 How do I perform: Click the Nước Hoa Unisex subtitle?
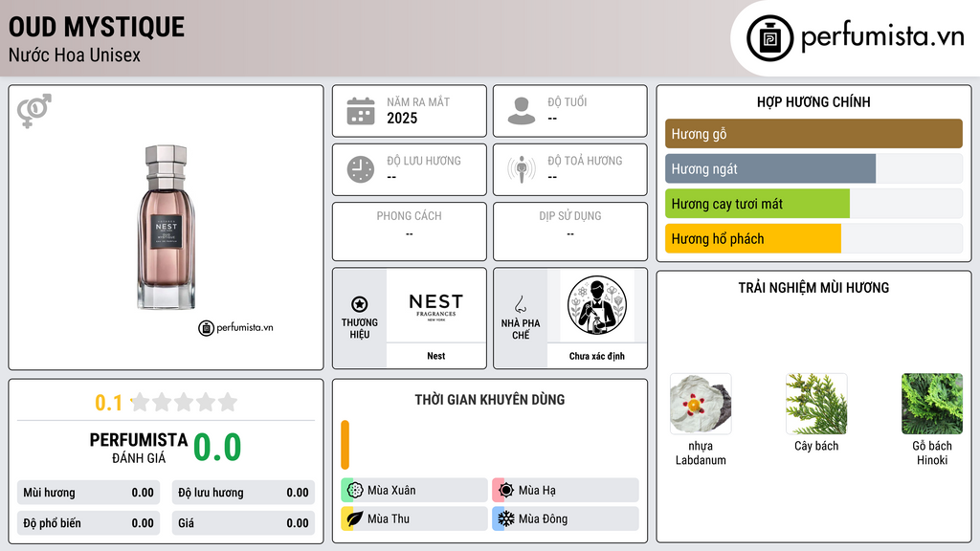pos(75,55)
